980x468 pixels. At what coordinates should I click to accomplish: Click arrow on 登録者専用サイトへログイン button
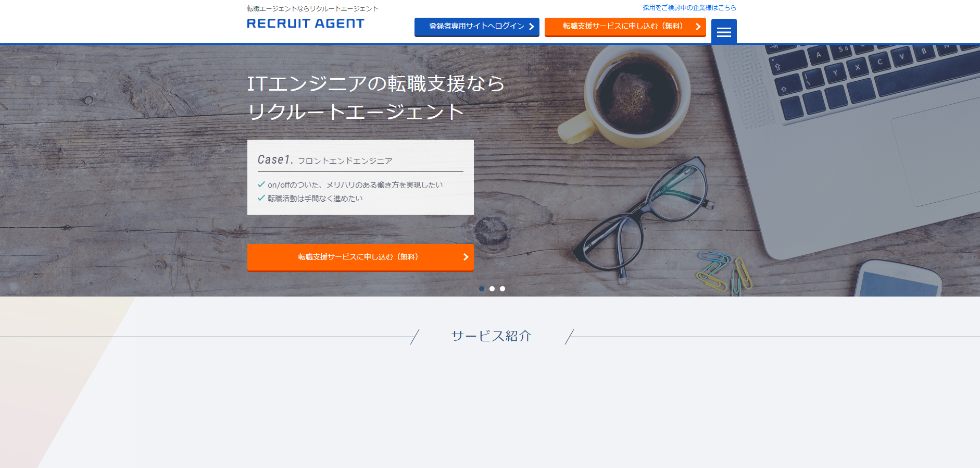[531, 27]
